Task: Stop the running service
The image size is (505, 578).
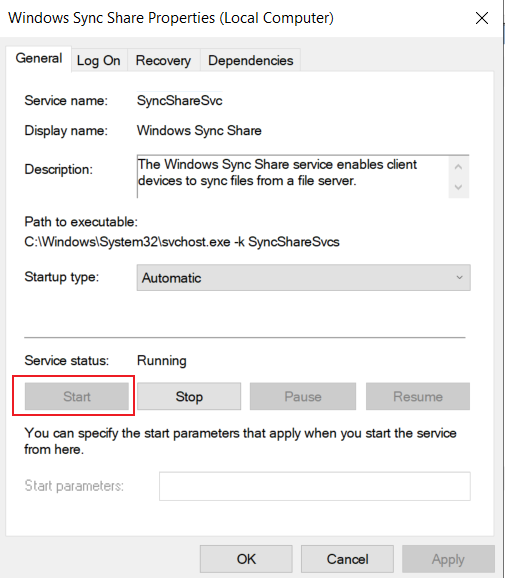Action: (x=189, y=396)
